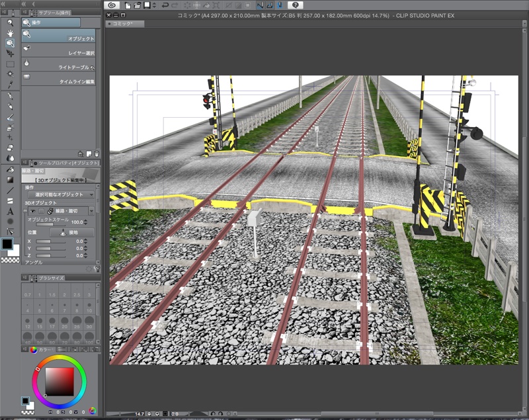Image resolution: width=529 pixels, height=420 pixels.
Task: Choose タイムライン編集 sub tool
Action: click(58, 79)
